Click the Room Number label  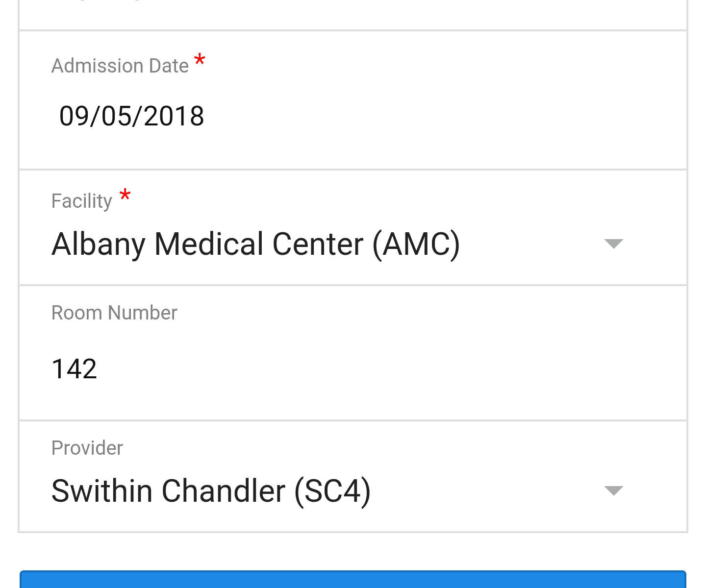click(114, 313)
